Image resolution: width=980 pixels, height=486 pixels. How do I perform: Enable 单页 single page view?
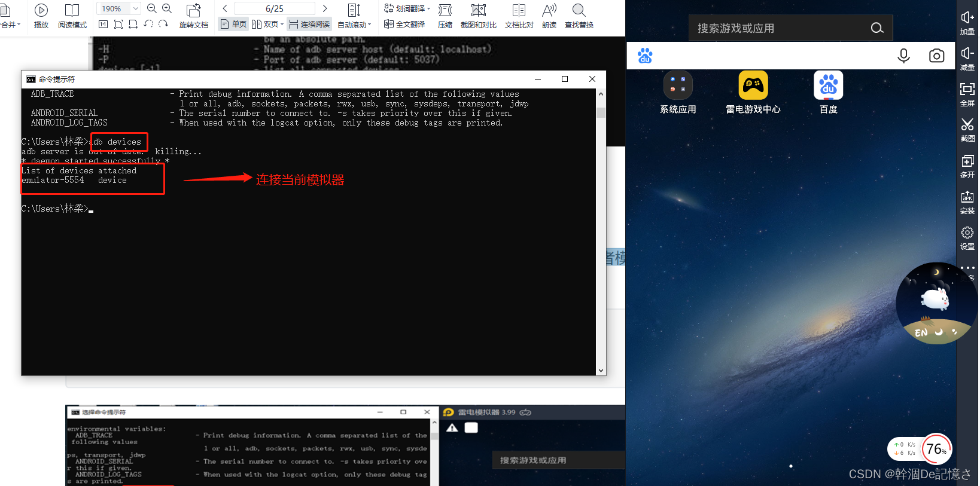233,24
